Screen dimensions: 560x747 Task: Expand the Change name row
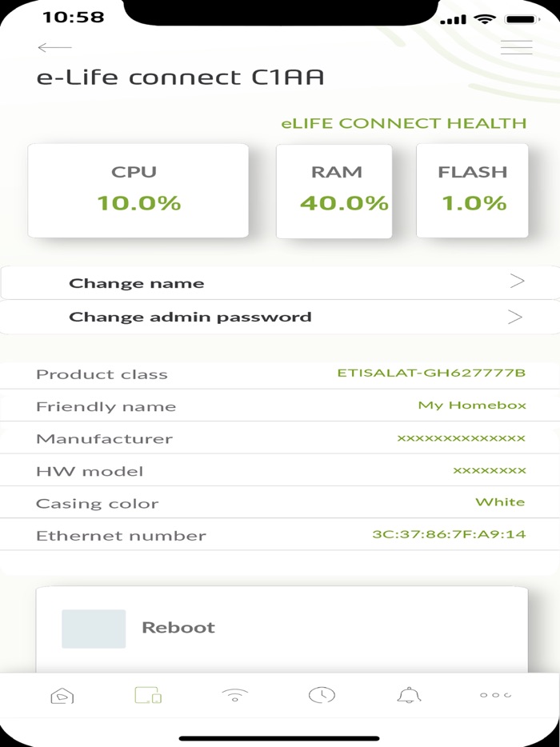(x=280, y=282)
